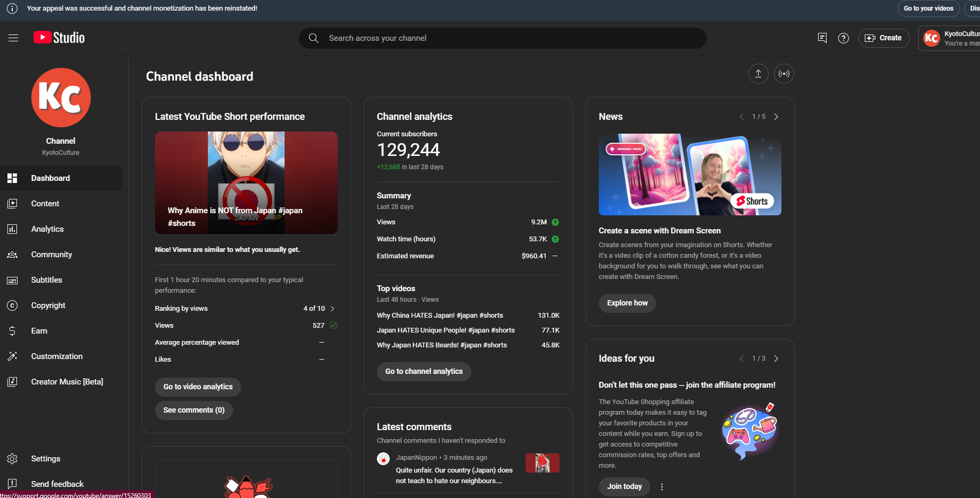980x498 pixels.
Task: Go to next News card
Action: [x=776, y=117]
